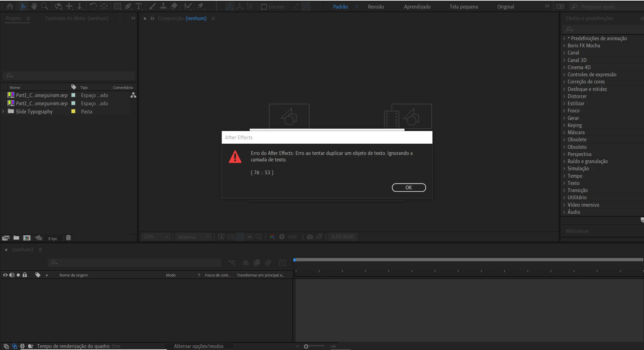Switch to the Aprendizado workspace

417,7
